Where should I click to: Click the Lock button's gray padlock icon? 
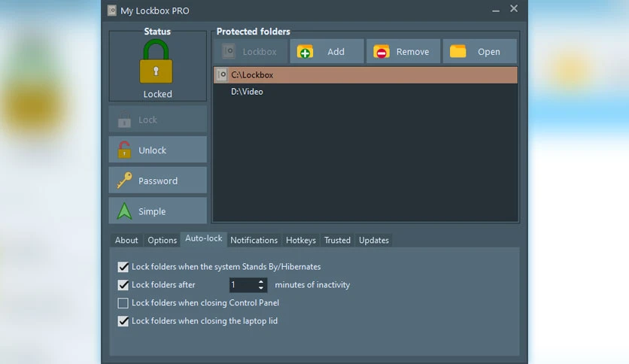coord(124,120)
